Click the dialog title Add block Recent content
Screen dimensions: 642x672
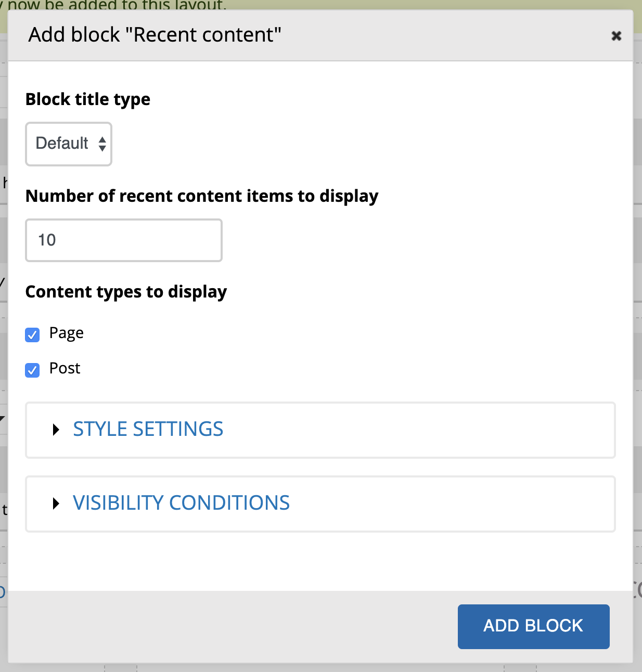[x=155, y=35]
